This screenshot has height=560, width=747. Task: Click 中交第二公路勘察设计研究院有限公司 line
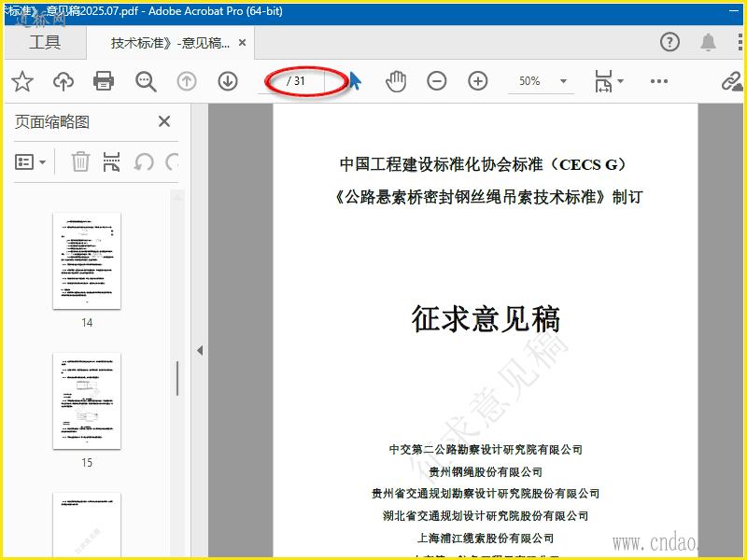click(486, 450)
